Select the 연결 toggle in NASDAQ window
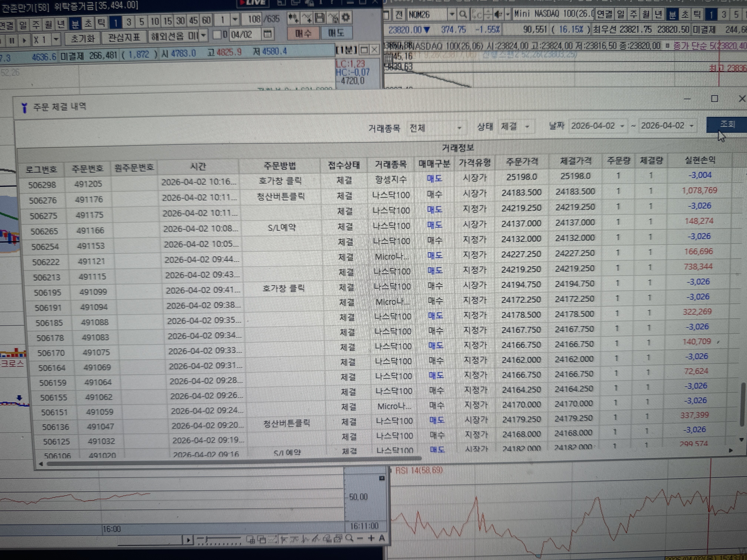This screenshot has width=747, height=560. click(605, 14)
